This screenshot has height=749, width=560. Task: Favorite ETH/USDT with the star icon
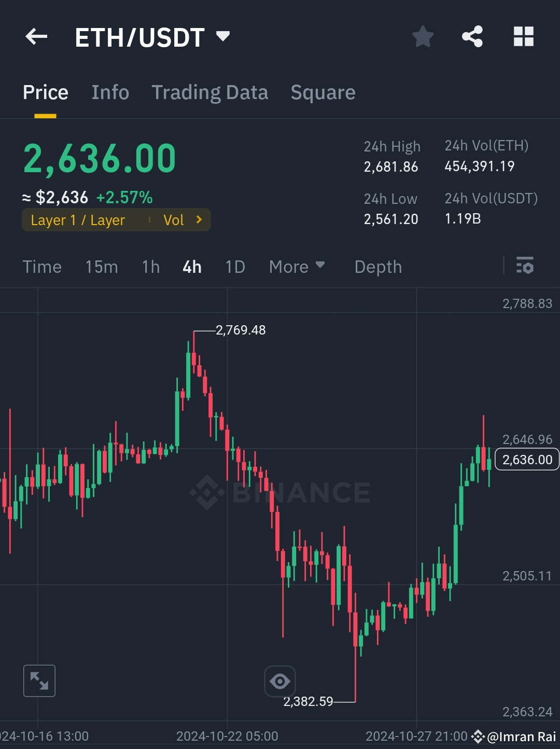[423, 36]
